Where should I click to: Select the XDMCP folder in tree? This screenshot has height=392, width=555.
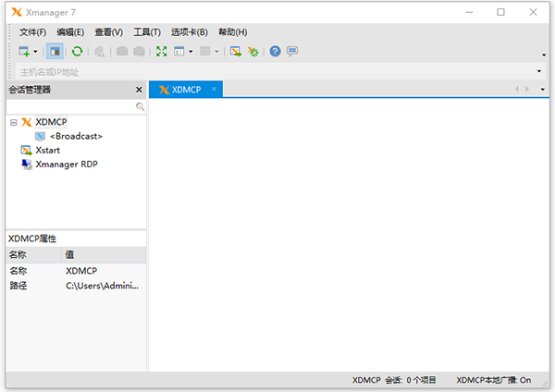point(51,122)
